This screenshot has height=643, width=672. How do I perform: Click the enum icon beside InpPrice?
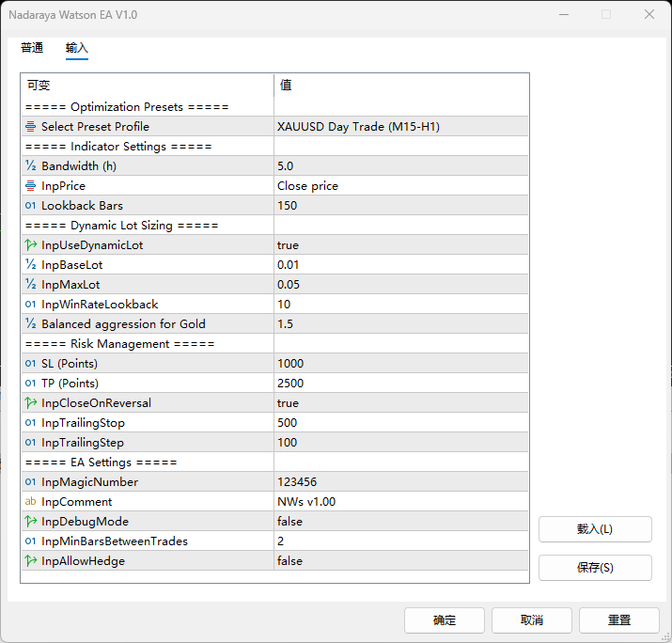(31, 186)
